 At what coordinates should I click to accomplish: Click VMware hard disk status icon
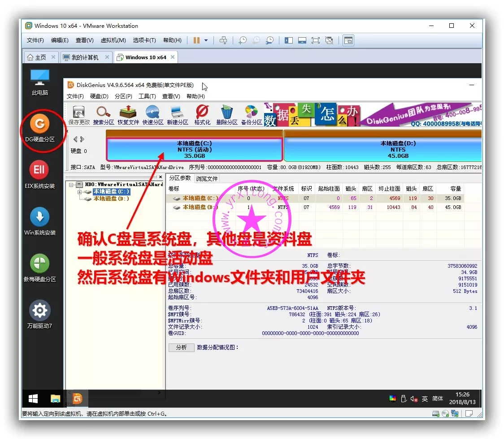point(435,413)
